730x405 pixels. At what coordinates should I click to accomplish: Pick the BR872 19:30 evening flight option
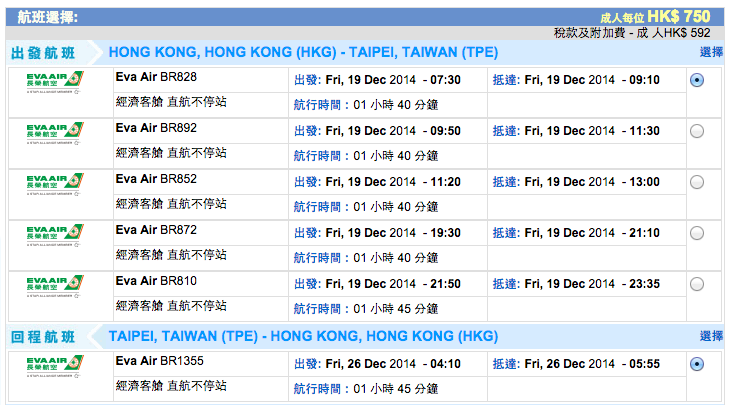pos(696,233)
